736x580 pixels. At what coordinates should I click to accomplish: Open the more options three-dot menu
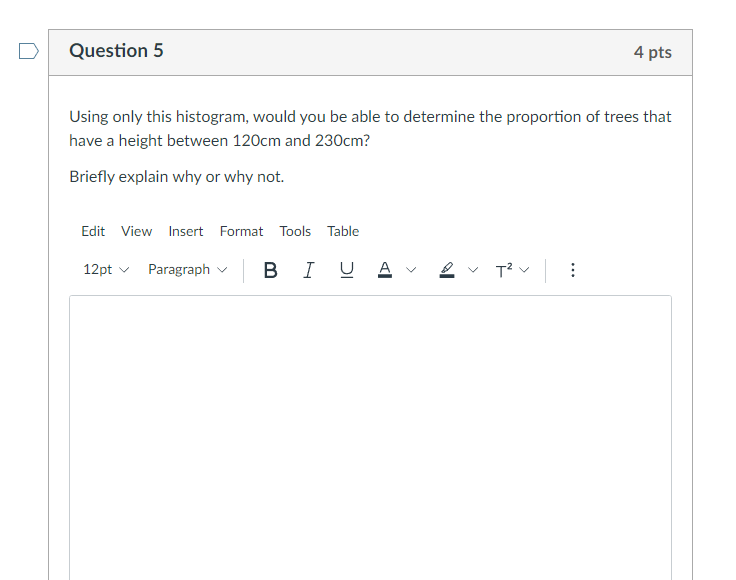tap(573, 270)
